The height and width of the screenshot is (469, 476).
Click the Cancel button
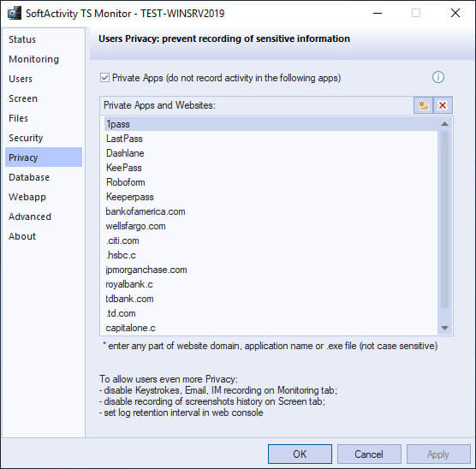(369, 454)
